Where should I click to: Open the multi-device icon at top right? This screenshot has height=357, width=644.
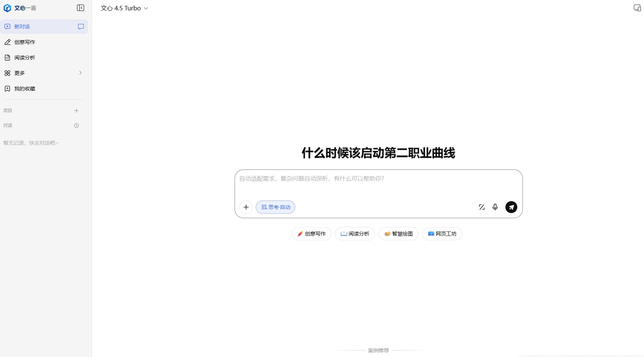click(x=637, y=8)
